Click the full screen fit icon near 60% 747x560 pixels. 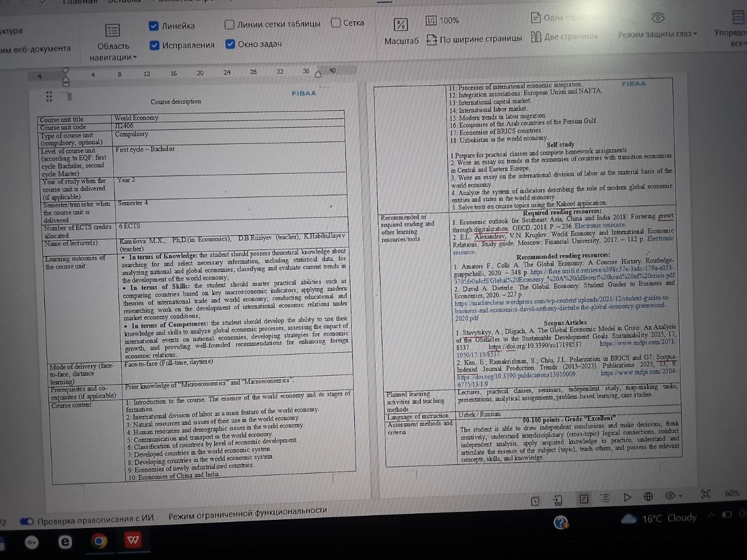point(705,494)
